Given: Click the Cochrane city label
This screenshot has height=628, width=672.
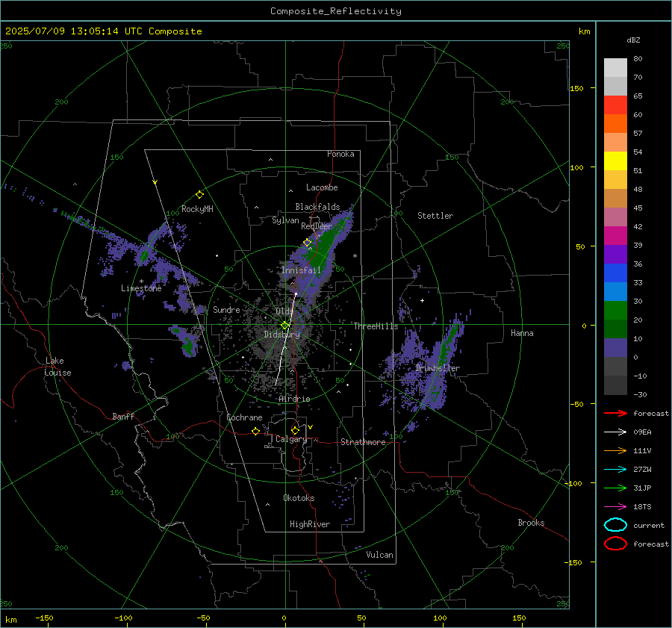Looking at the screenshot, I should [244, 417].
